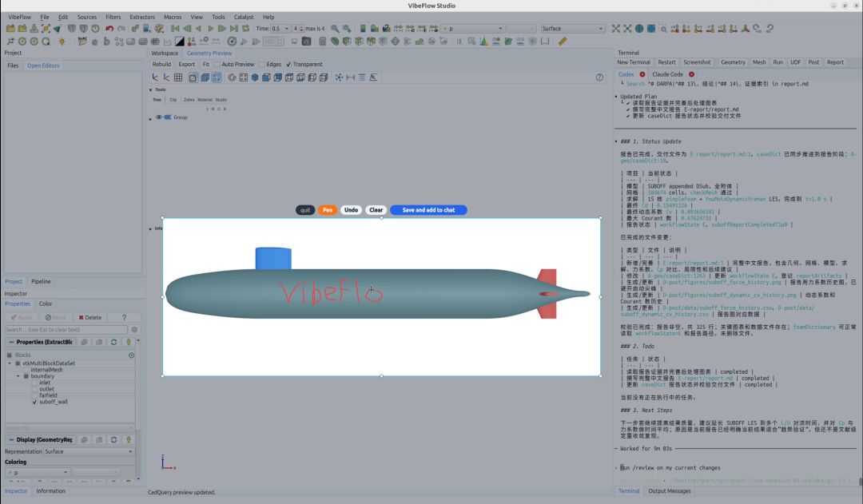Open Representation dropdown in Display section
The image size is (863, 504).
point(89,452)
